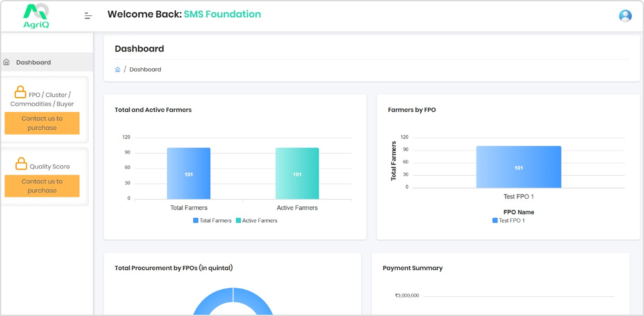644x316 pixels.
Task: Click the Dashboard sidebar home icon
Action: [x=6, y=62]
